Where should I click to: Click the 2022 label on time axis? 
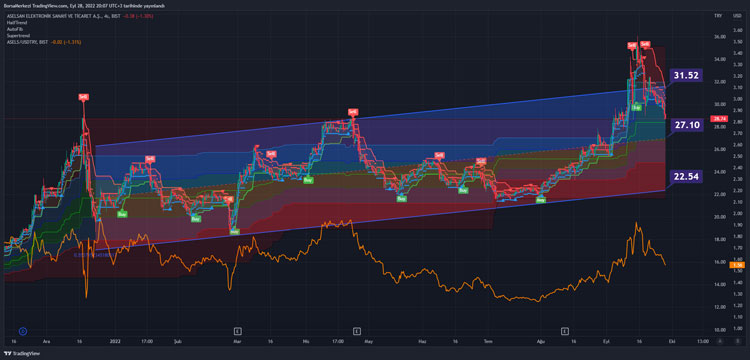115,342
